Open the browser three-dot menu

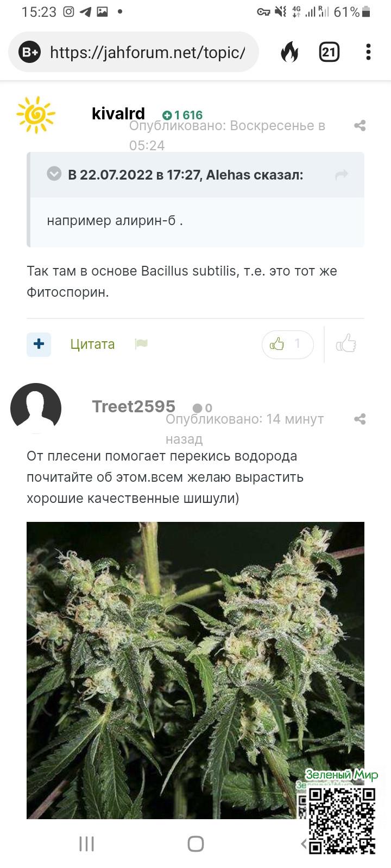(x=368, y=52)
